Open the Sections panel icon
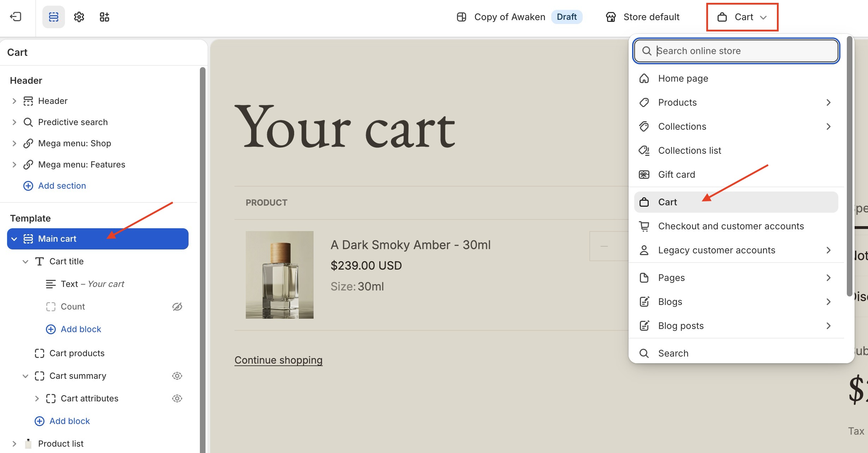 pyautogui.click(x=54, y=17)
